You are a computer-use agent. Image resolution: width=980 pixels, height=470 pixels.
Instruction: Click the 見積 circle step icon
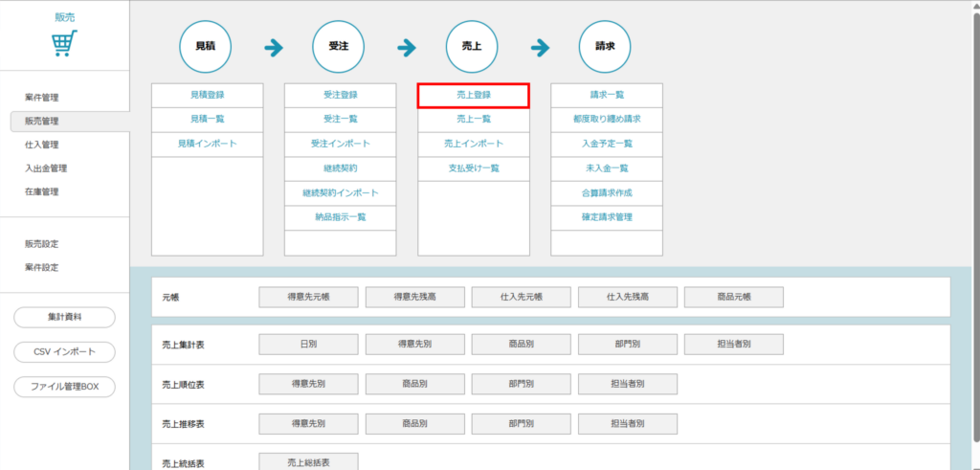207,46
